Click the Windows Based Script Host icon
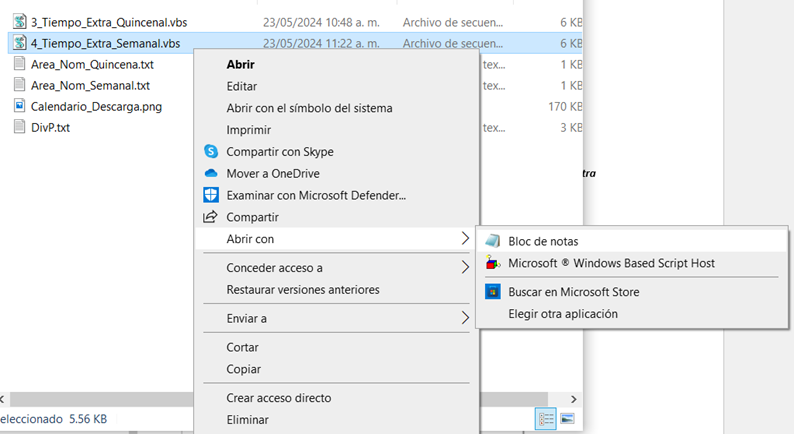 (x=492, y=263)
